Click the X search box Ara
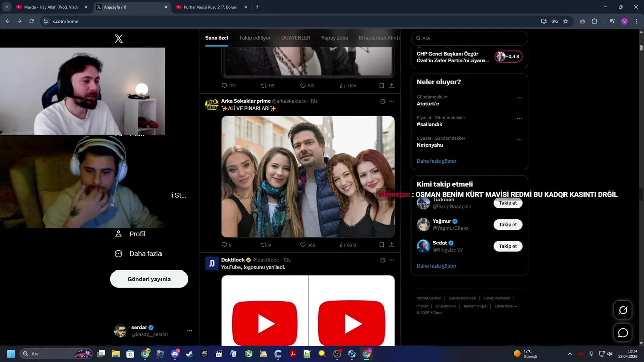The width and height of the screenshot is (644, 362). pyautogui.click(x=469, y=38)
